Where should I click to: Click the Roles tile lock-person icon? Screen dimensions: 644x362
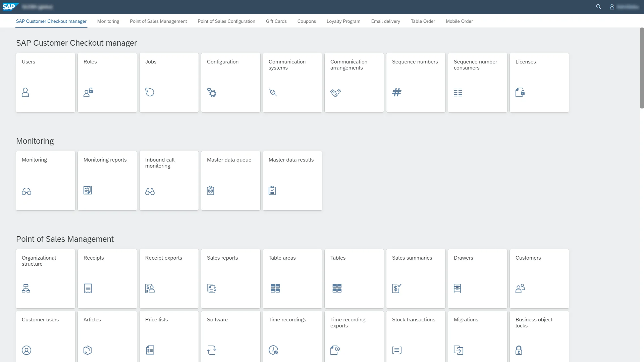click(88, 92)
